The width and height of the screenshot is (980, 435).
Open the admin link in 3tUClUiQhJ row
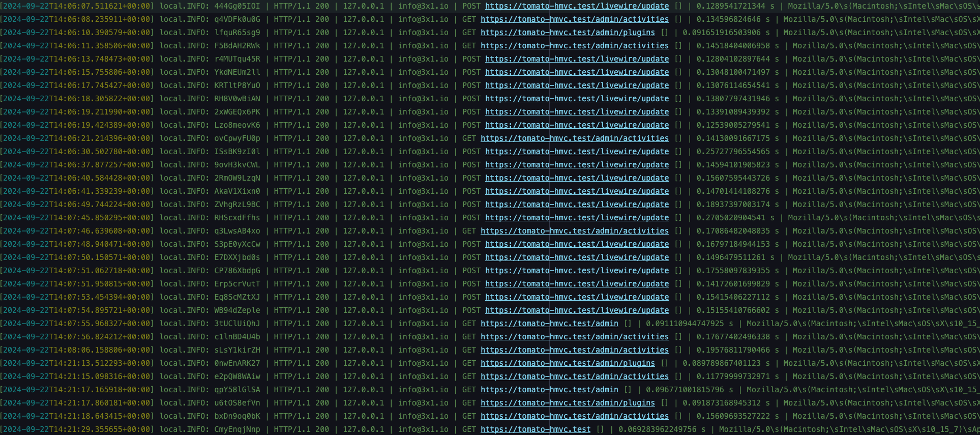(549, 324)
